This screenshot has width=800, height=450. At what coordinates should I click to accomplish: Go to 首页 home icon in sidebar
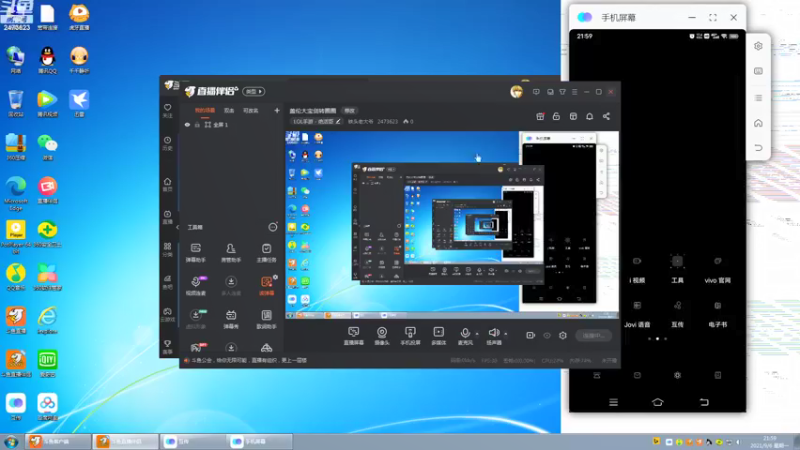pos(167,184)
